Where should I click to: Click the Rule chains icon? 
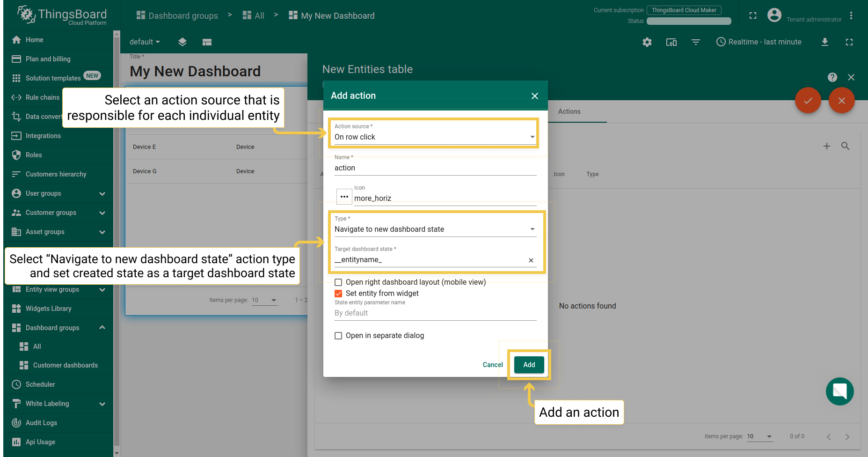pyautogui.click(x=16, y=97)
